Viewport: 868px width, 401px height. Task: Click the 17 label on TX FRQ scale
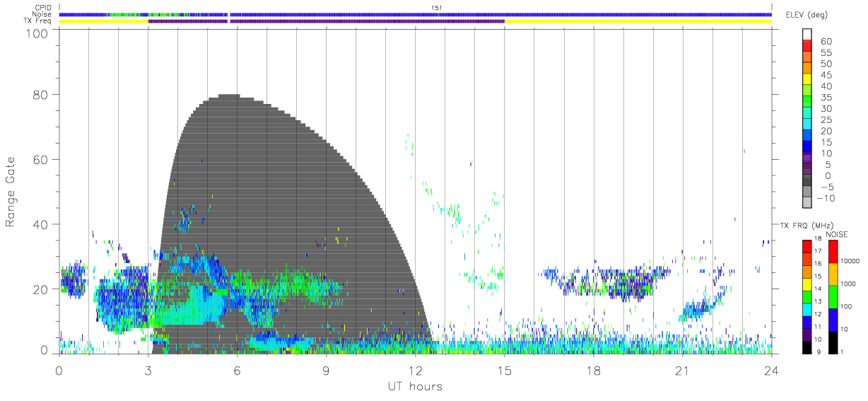point(817,251)
